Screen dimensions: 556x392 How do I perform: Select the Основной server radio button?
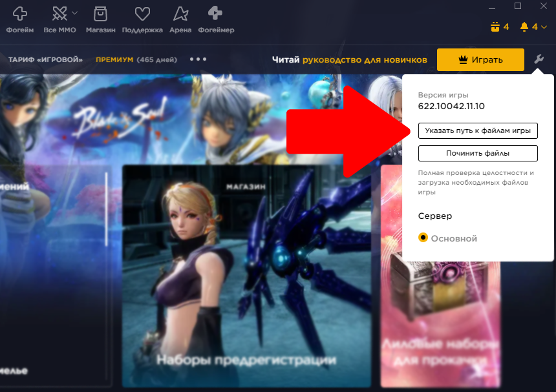pos(423,237)
